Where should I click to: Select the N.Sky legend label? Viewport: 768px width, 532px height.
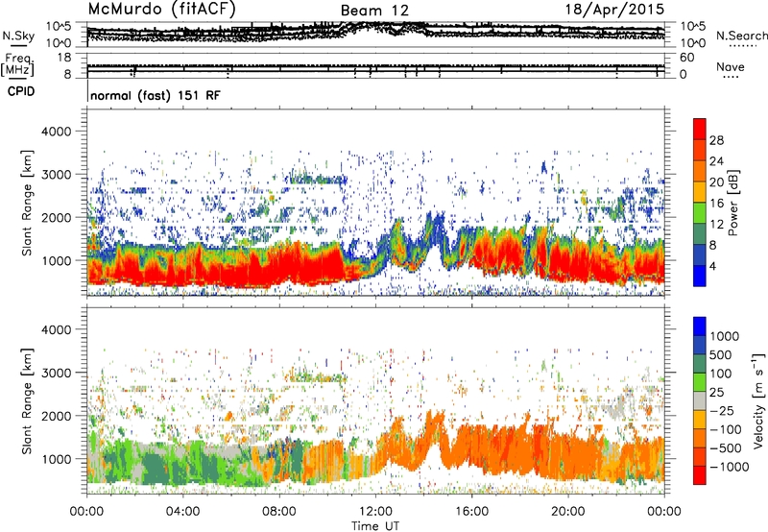tap(18, 36)
